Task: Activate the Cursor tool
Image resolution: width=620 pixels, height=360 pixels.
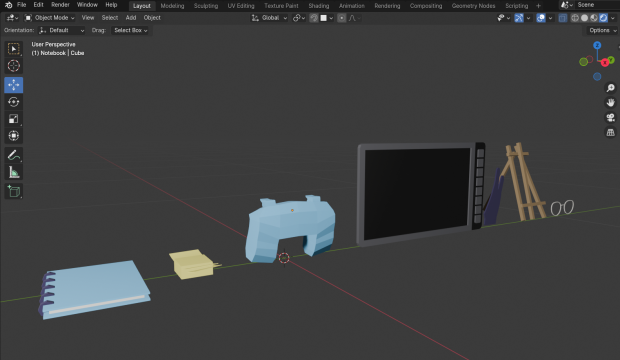Action: 13,66
